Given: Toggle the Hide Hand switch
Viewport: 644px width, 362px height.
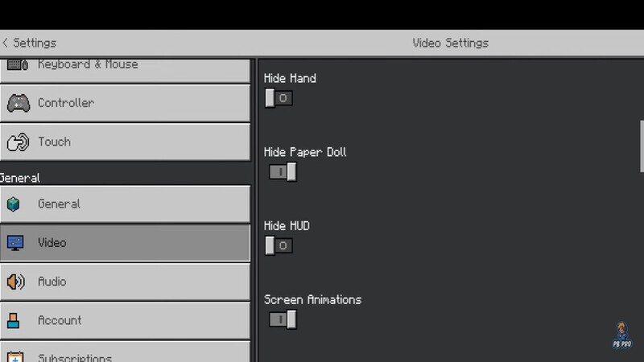Looking at the screenshot, I should [279, 98].
